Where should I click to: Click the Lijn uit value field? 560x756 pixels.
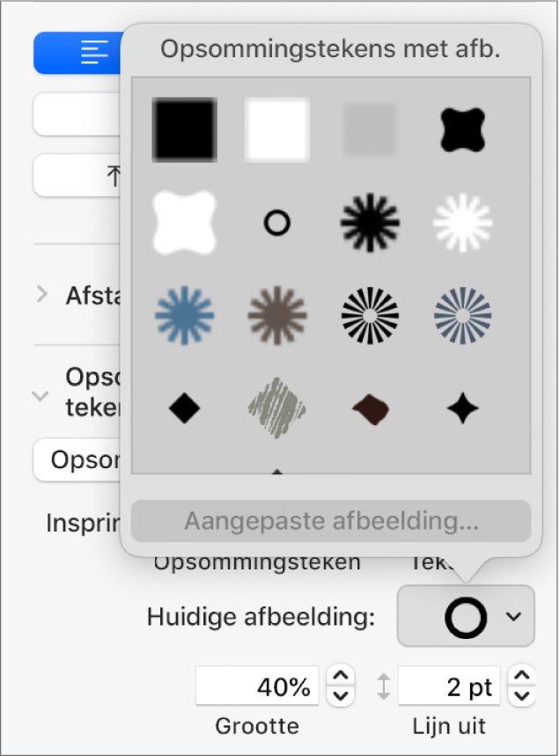pyautogui.click(x=449, y=686)
